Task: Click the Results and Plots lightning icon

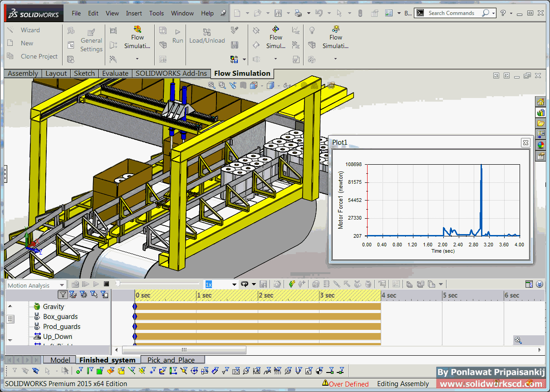Action: click(292, 284)
